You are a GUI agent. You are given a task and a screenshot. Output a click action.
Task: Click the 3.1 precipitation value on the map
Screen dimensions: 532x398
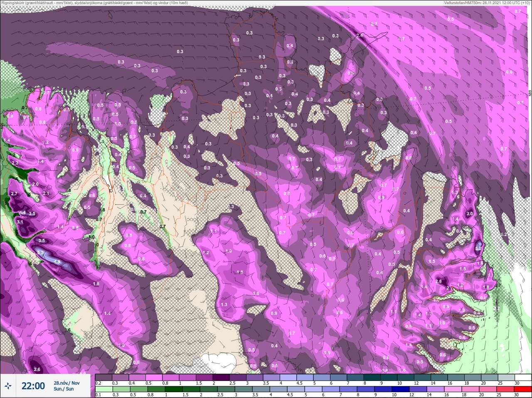pos(20,222)
